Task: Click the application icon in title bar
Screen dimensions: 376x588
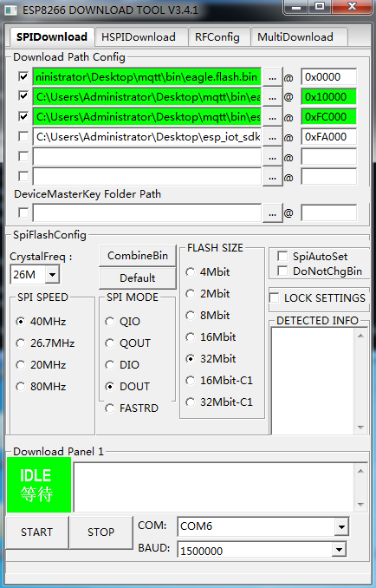Action: point(11,10)
